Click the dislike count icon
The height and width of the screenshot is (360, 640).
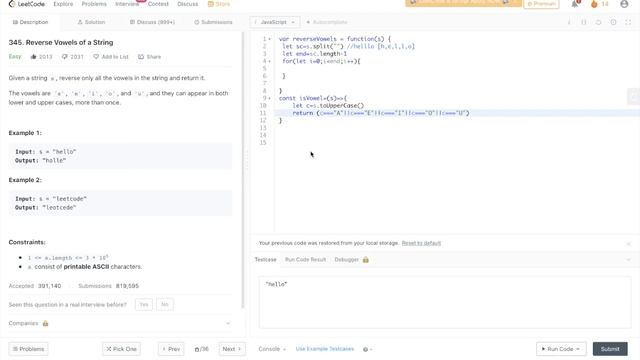point(64,57)
